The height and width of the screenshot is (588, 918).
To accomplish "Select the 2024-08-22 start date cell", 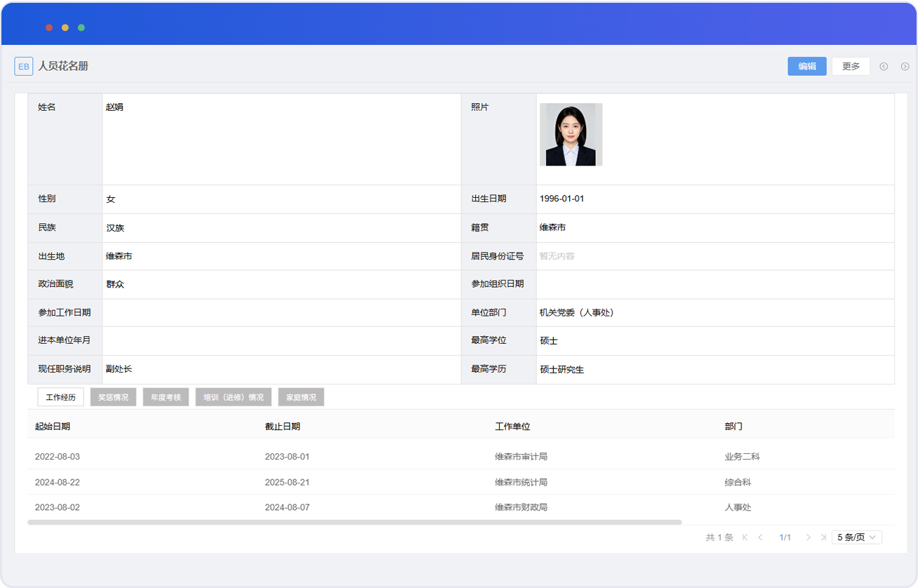I will (58, 482).
